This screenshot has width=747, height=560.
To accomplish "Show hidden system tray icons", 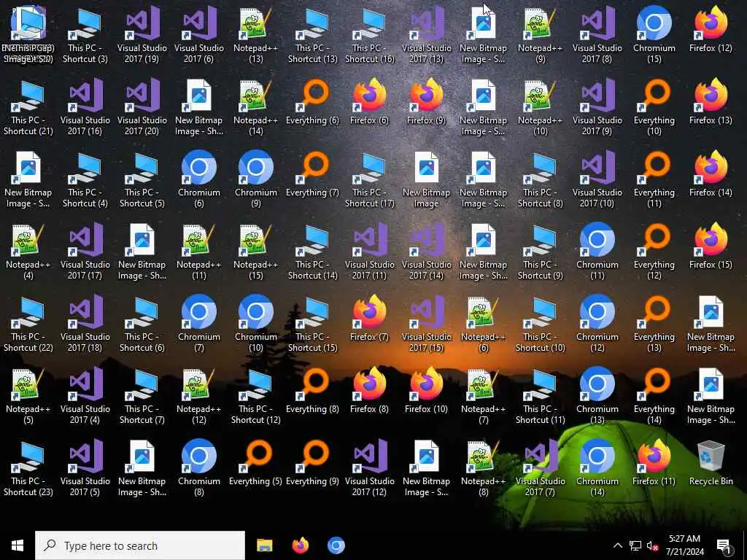I will point(617,545).
